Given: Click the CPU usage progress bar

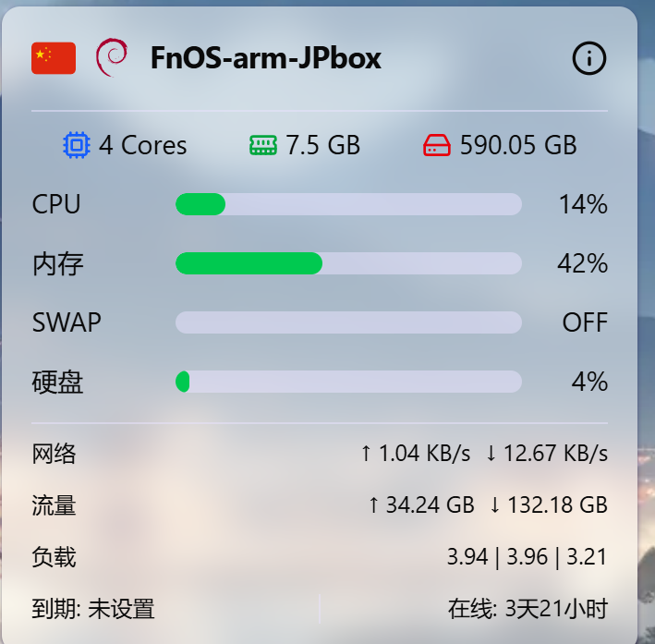Looking at the screenshot, I should [x=348, y=204].
